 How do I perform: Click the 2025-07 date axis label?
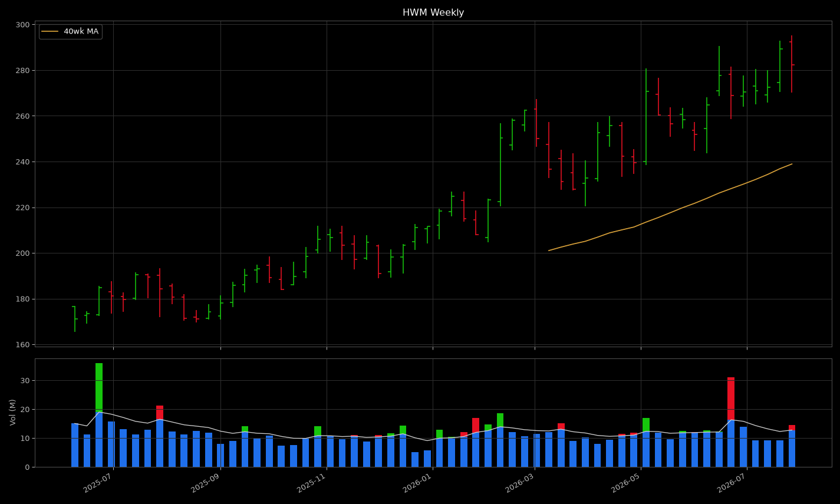[x=98, y=483]
